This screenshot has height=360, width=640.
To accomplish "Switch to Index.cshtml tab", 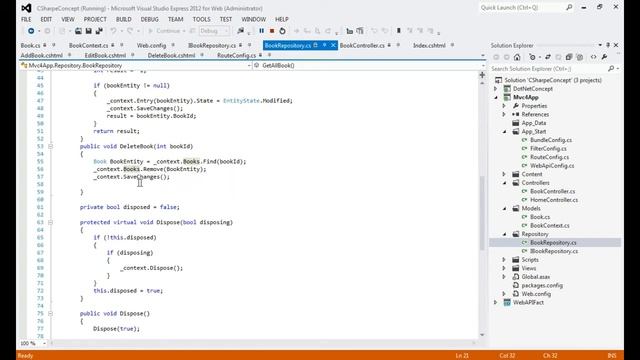I will pyautogui.click(x=429, y=45).
